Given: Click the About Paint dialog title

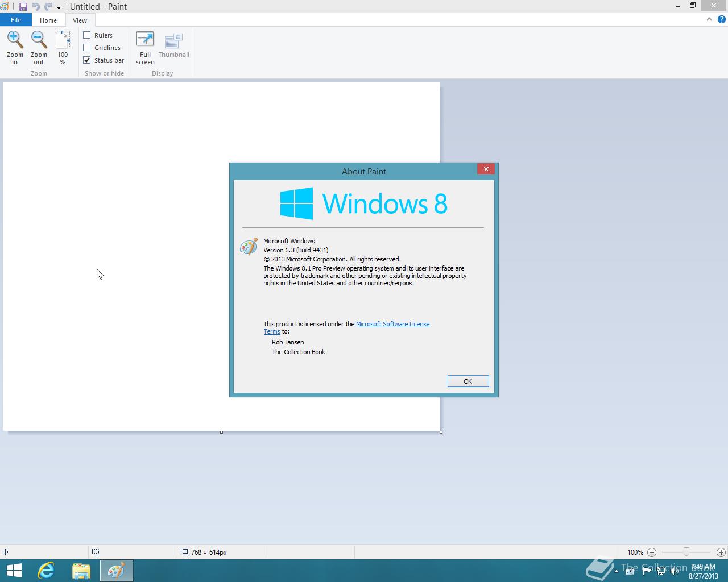Looking at the screenshot, I should tap(364, 171).
